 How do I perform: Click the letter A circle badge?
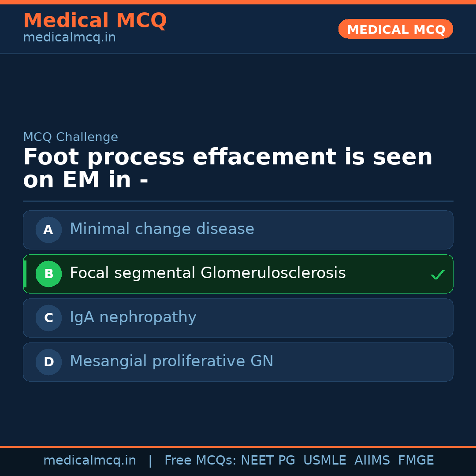coord(48,230)
